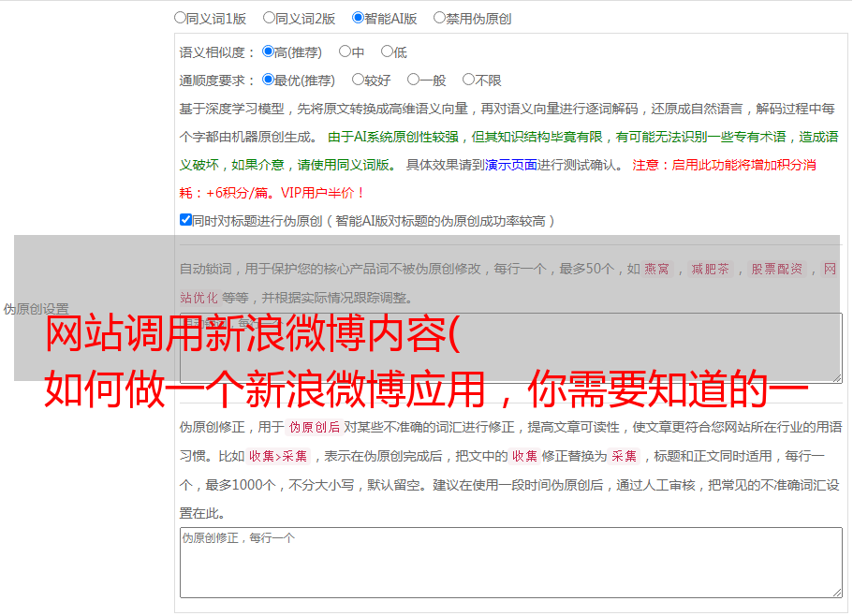Viewport: 853px width, 616px height.
Task: Grab the resize grip of 伪原创修正 text area
Action: point(837,593)
